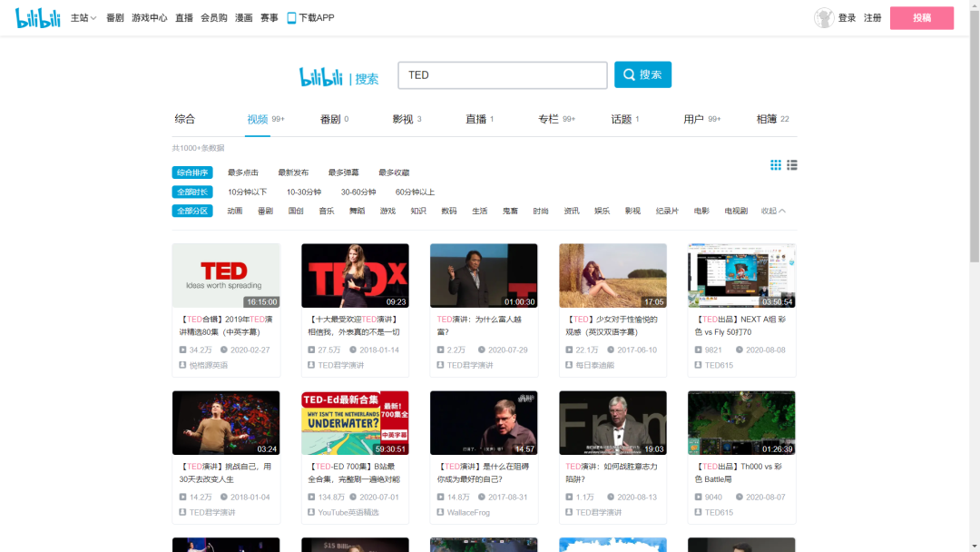Open 赛事 in top navigation
The width and height of the screenshot is (980, 552).
coord(269,18)
